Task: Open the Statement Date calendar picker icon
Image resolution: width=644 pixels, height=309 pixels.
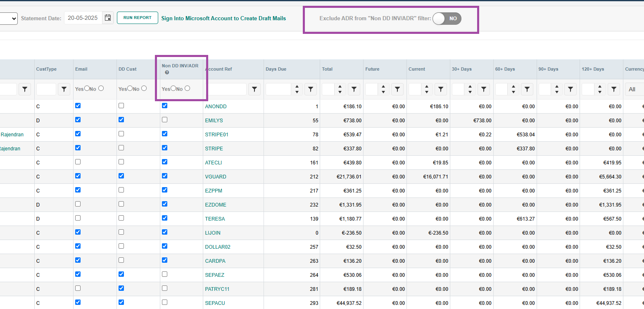Action: pyautogui.click(x=108, y=18)
